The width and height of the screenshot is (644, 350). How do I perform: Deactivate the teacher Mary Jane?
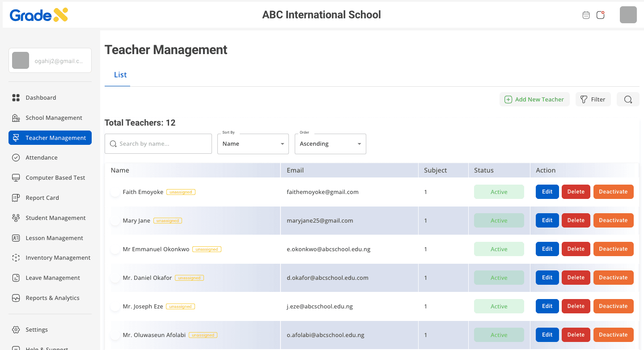tap(613, 220)
